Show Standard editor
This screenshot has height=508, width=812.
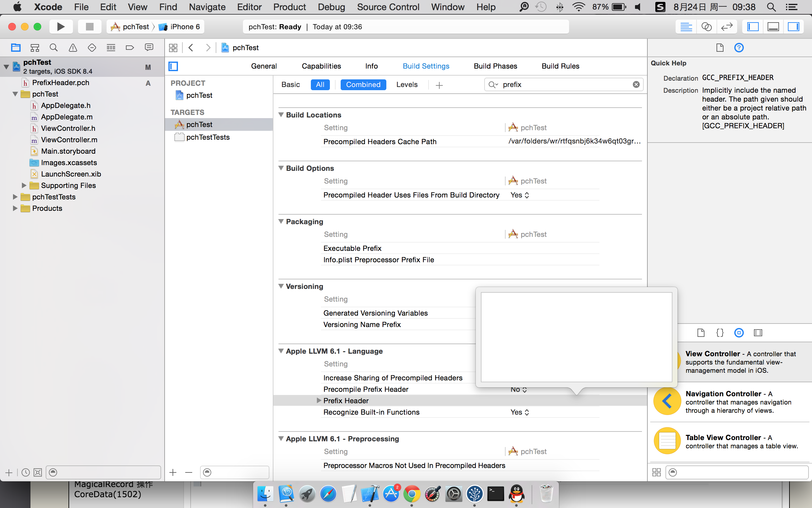(x=686, y=27)
